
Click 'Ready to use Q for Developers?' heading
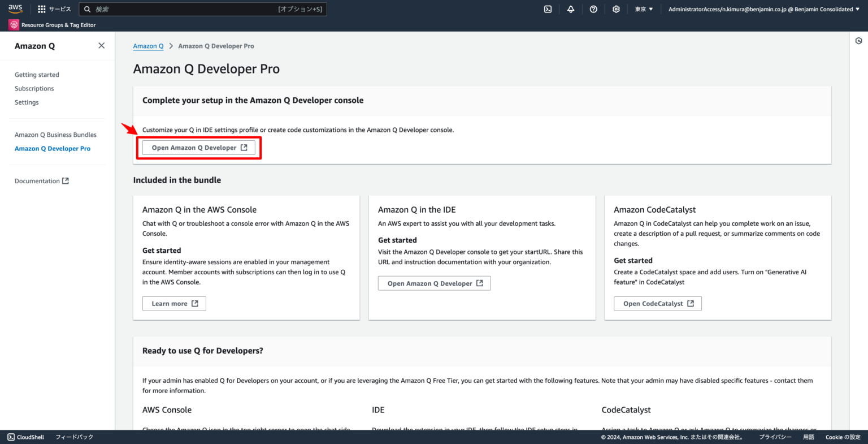click(x=203, y=351)
